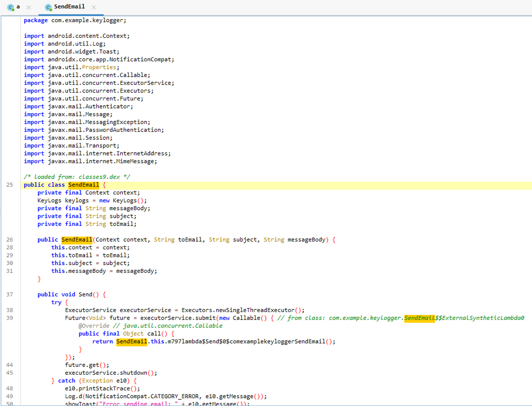
Task: Click the Properties class in java.util import
Action: [99, 67]
